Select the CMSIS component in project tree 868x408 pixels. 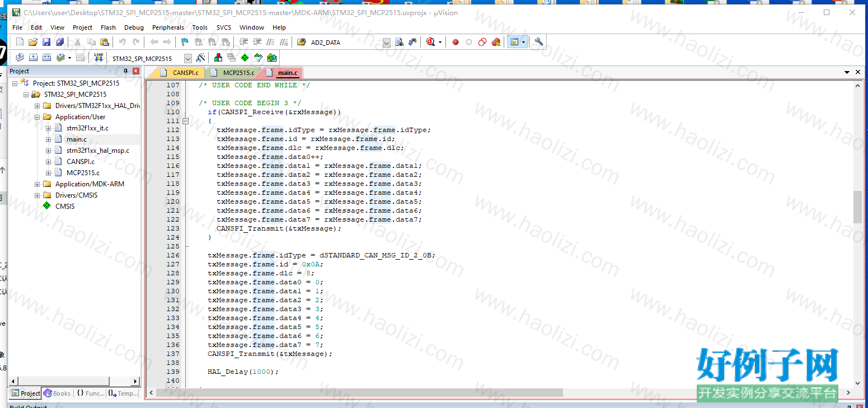click(x=65, y=207)
